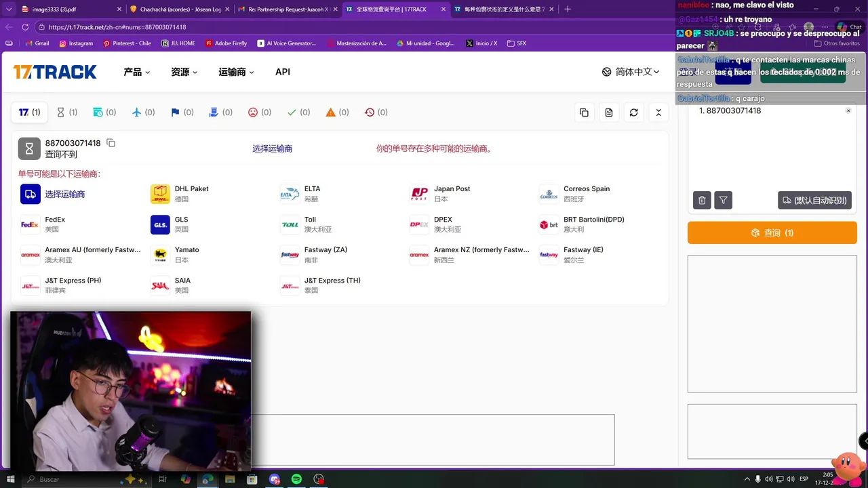868x488 pixels.
Task: Filter by hourglass not-found status tab
Action: click(x=67, y=113)
